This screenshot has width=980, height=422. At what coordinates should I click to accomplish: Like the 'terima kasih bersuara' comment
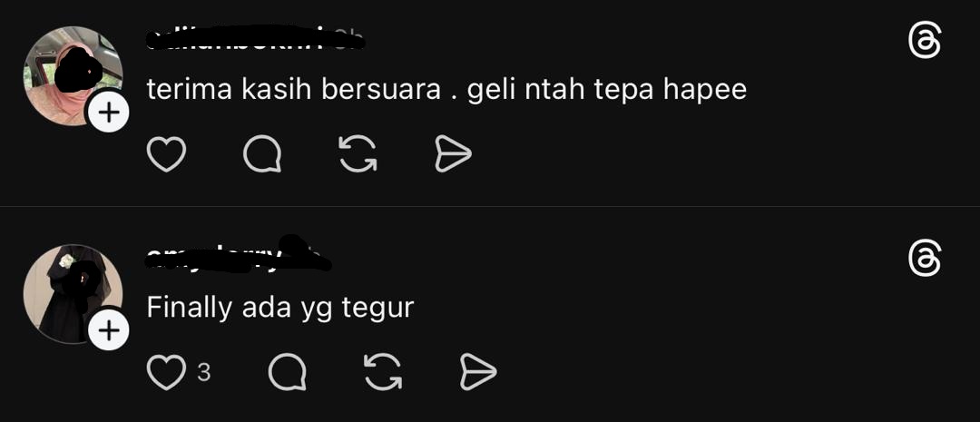point(166,153)
